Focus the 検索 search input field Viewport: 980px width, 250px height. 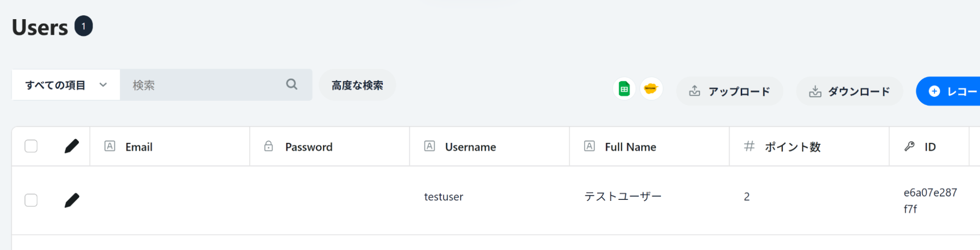pos(203,85)
